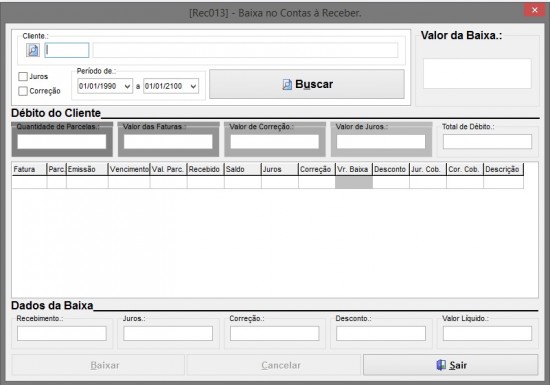The image size is (550, 385).
Task: Click the Valor de Juros field
Action: pyautogui.click(x=381, y=142)
